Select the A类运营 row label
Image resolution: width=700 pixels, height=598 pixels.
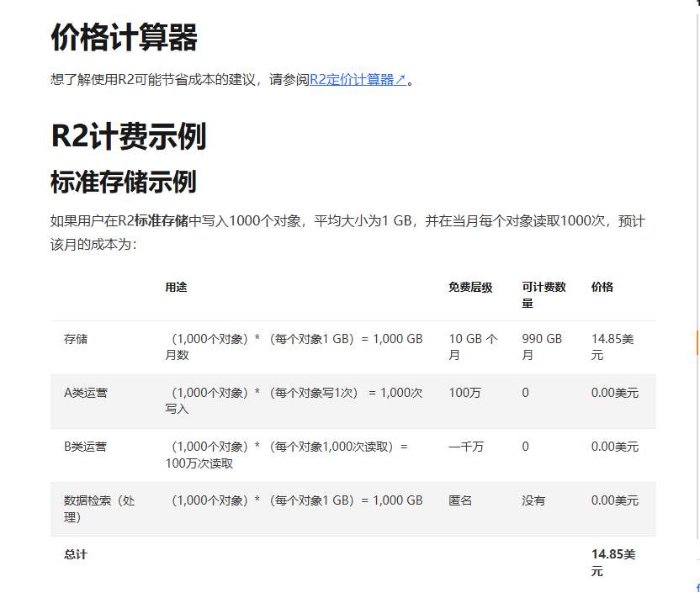point(86,393)
